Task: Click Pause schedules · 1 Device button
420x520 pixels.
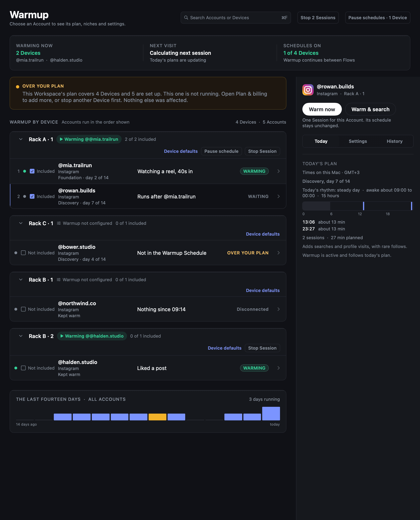Action: [377, 18]
